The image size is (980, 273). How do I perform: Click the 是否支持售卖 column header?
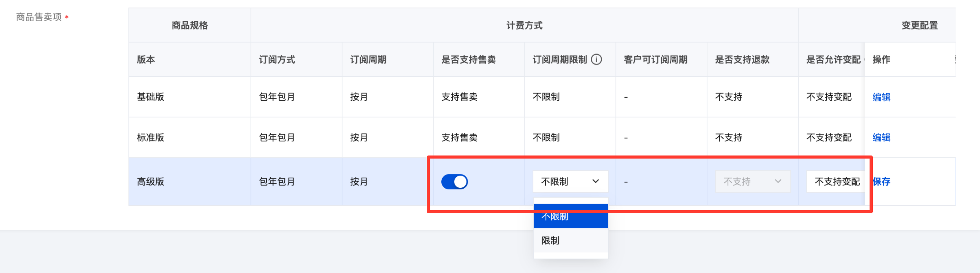click(468, 59)
